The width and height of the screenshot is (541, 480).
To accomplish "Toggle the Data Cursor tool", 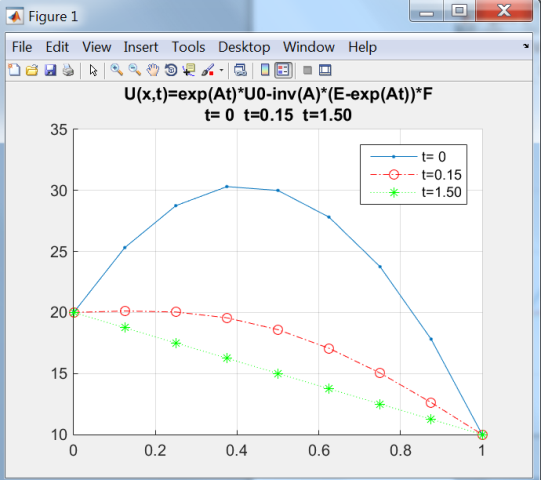I will tap(189, 70).
